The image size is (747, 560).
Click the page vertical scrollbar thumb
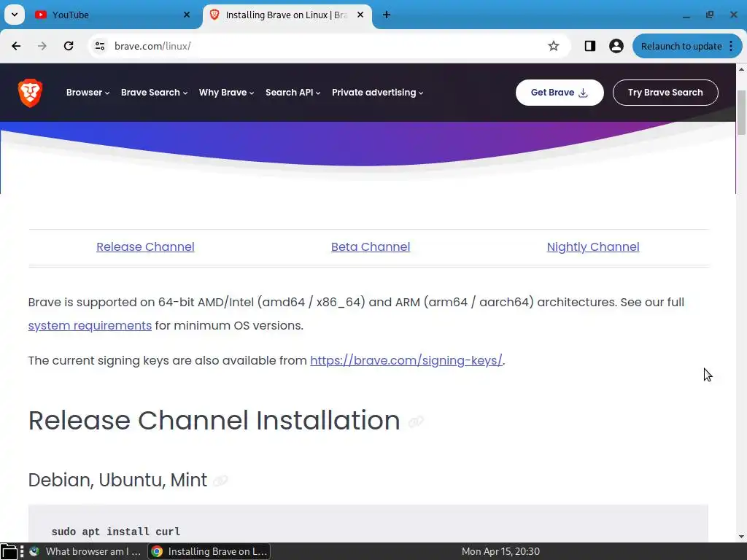click(x=741, y=112)
